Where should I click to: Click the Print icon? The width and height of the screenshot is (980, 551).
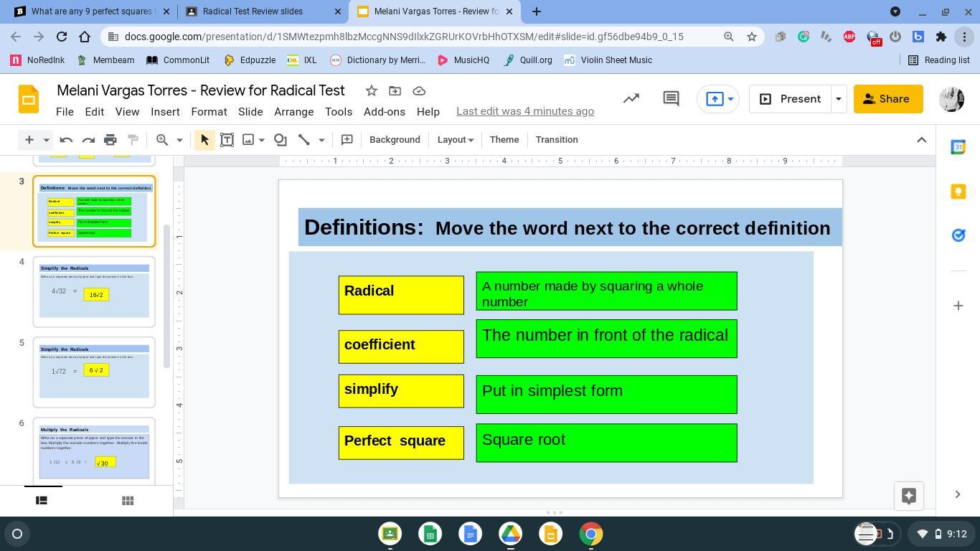110,140
